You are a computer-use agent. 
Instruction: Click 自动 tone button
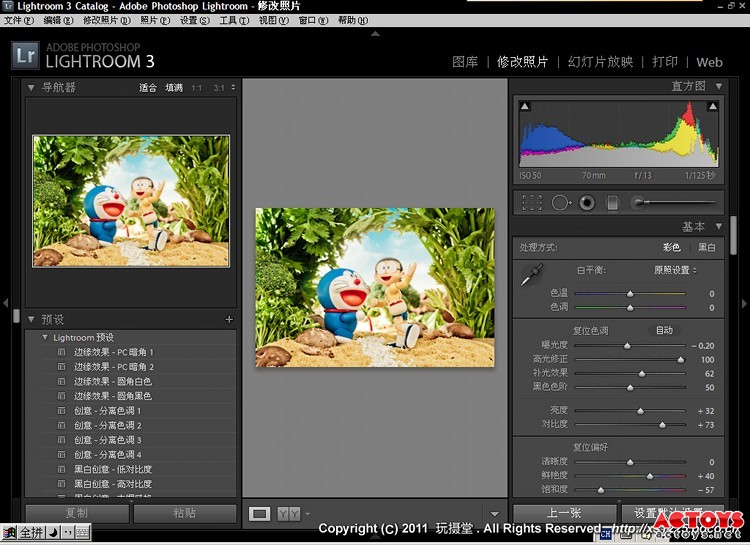[x=664, y=330]
